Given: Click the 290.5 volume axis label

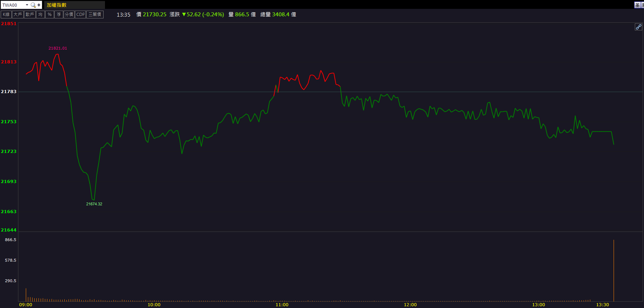Looking at the screenshot, I should click(11, 281).
